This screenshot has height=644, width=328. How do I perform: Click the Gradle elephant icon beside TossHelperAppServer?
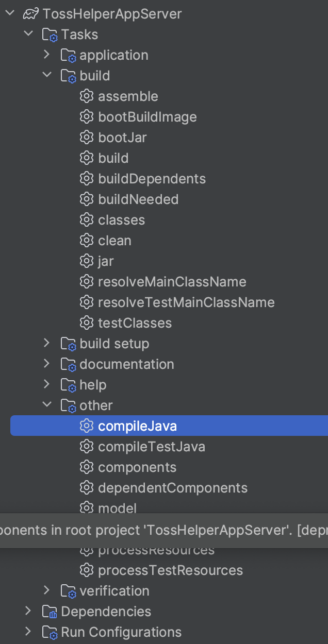[31, 14]
